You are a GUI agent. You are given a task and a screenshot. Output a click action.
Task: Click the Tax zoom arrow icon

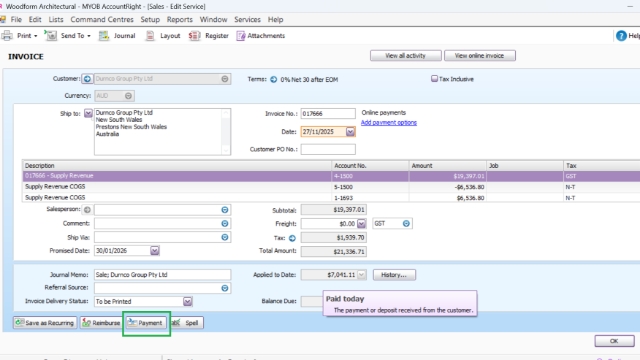(x=292, y=238)
